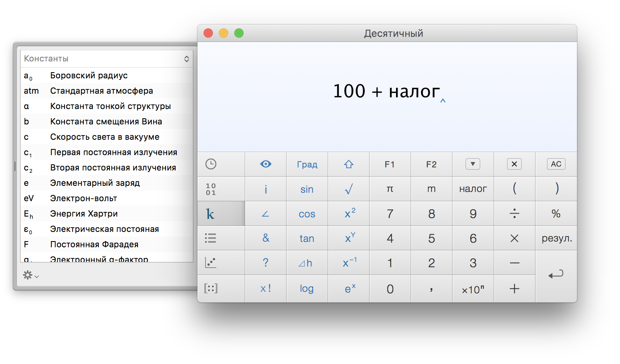Click the close parenthesis key
This screenshot has height=364, width=620.
pos(556,189)
